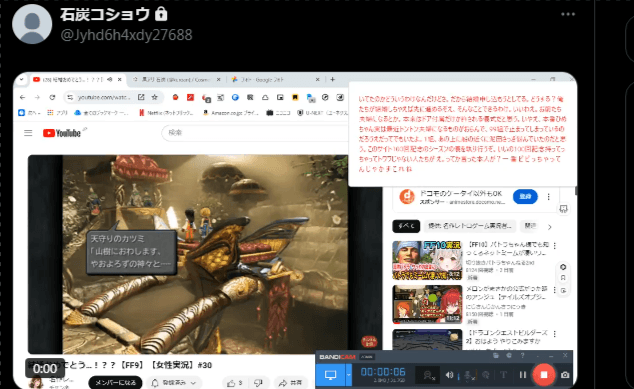634x389 pixels.
Task: Toggle the Bandicam webcam overlay icon
Action: click(428, 376)
